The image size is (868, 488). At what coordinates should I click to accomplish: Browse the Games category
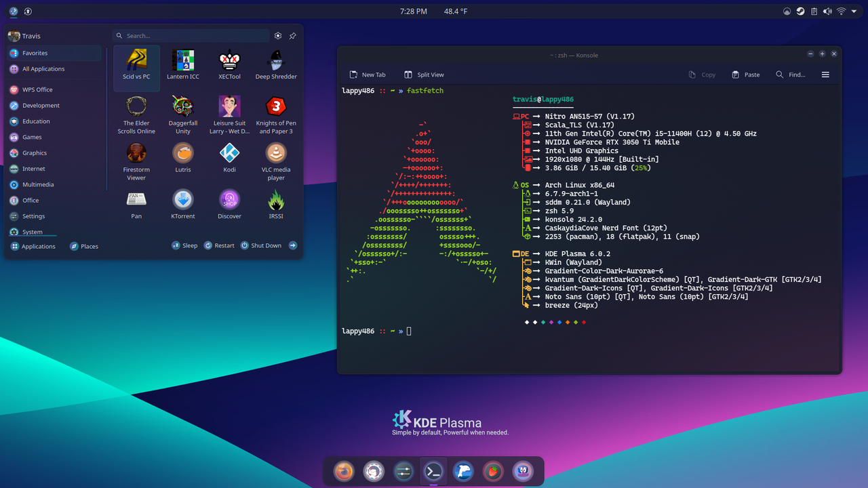[x=54, y=137]
